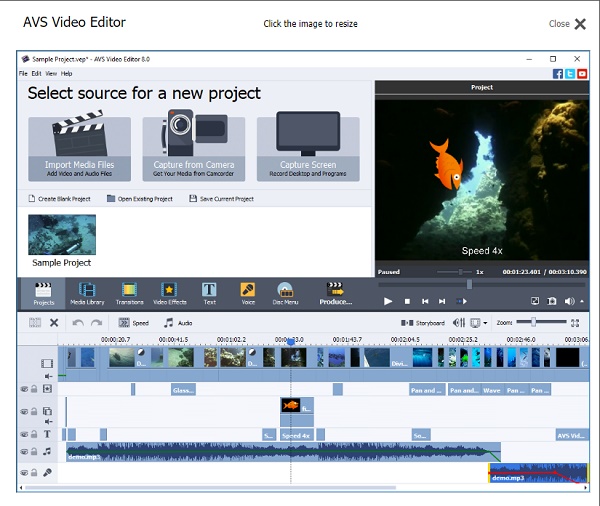Jump to next scene button

coord(461,301)
